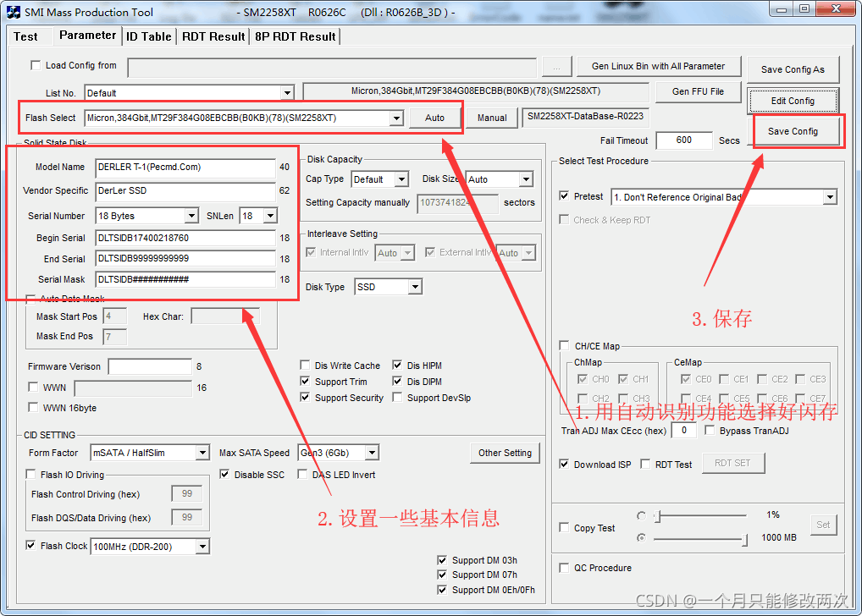
Task: Enable the Copy Test checkbox
Action: tap(564, 527)
